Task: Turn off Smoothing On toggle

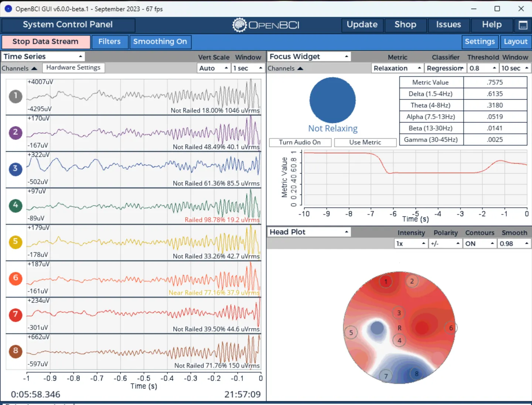Action: click(160, 42)
